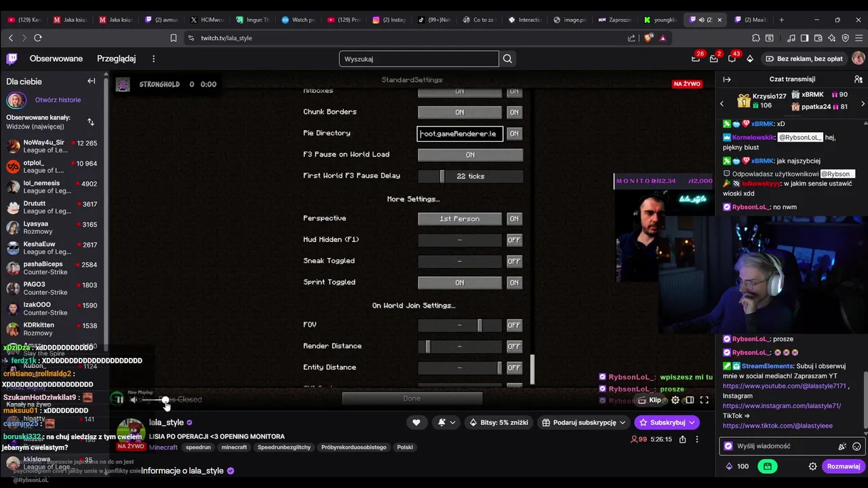Open chat settings gear icon

812,466
